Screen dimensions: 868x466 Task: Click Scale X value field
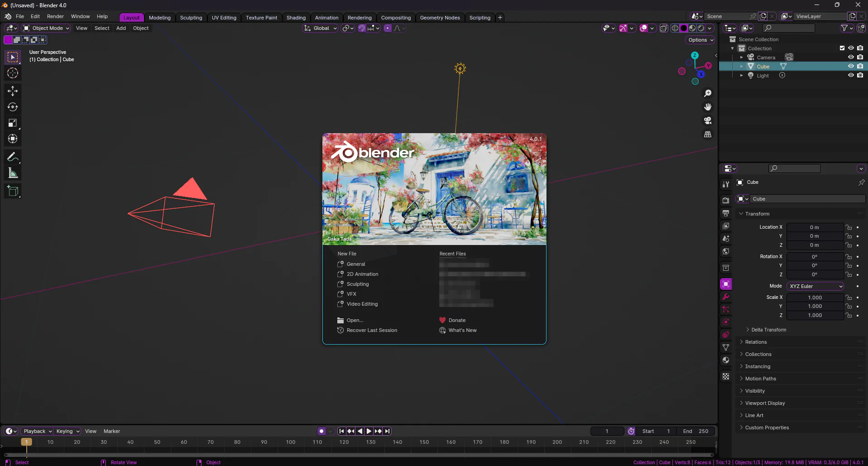click(815, 298)
